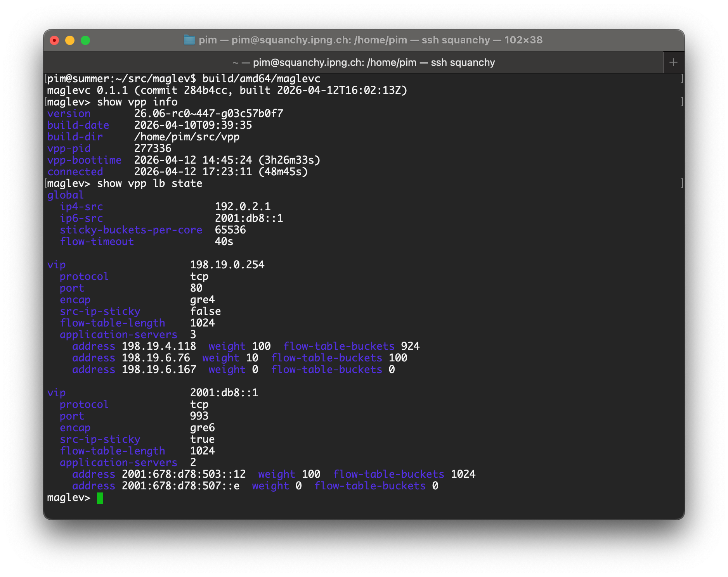Click the vip address 198.19.0.254
The height and width of the screenshot is (577, 728).
pyautogui.click(x=227, y=265)
